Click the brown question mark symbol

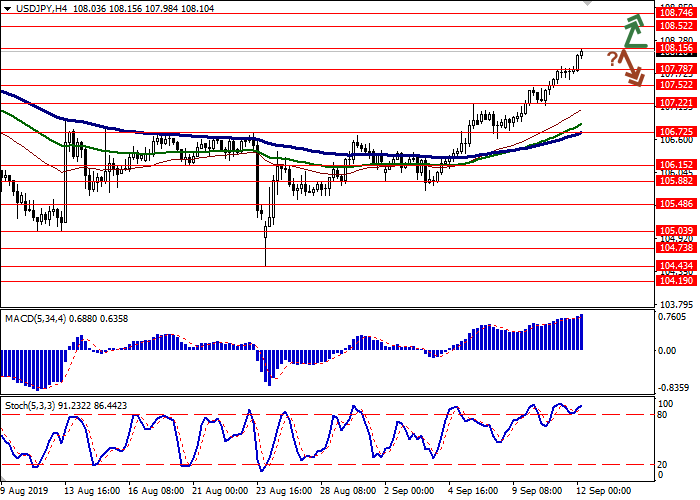(x=611, y=59)
